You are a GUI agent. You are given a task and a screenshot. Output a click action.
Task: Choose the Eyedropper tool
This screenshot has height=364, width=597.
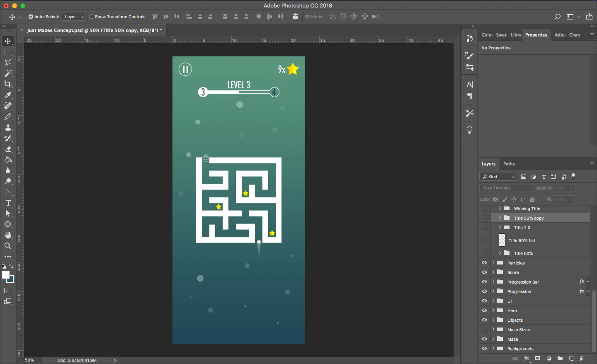[x=8, y=95]
